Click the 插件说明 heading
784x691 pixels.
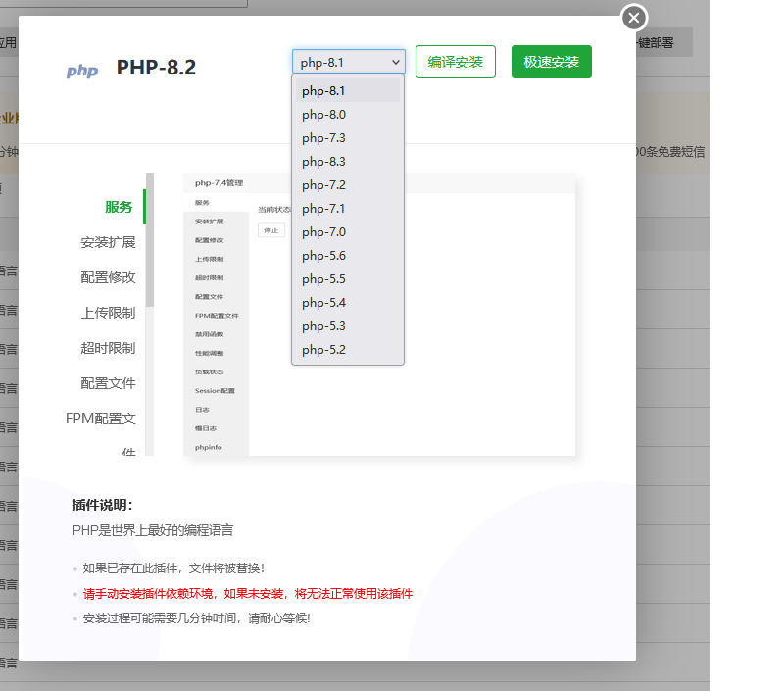coord(103,505)
